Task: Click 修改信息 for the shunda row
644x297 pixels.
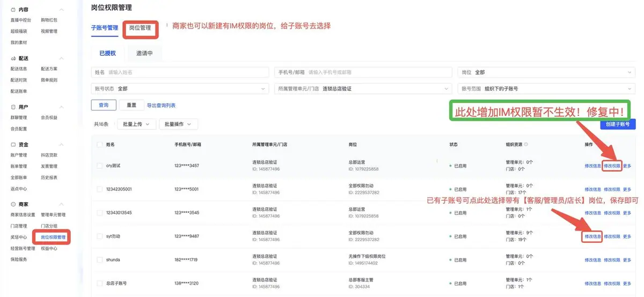Action: point(593,260)
